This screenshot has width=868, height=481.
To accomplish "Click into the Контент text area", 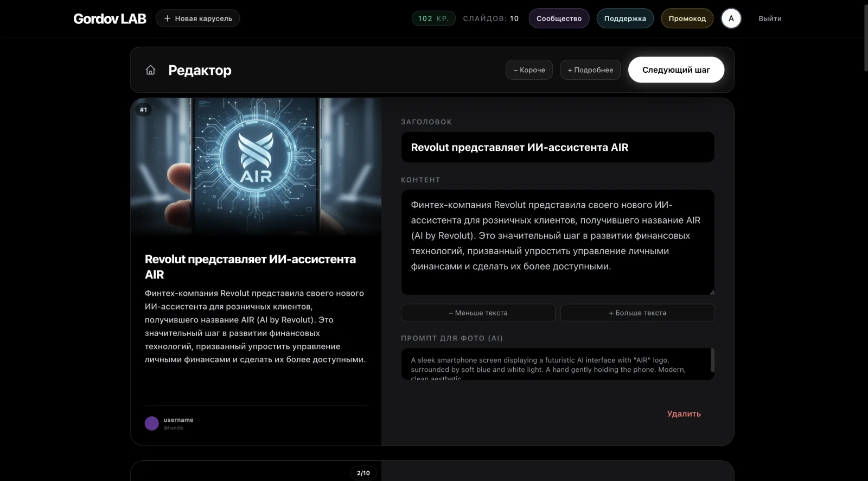I will (558, 242).
